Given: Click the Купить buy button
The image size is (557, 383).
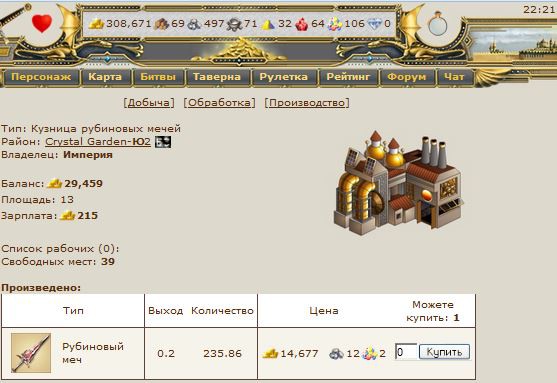Looking at the screenshot, I should 444,352.
